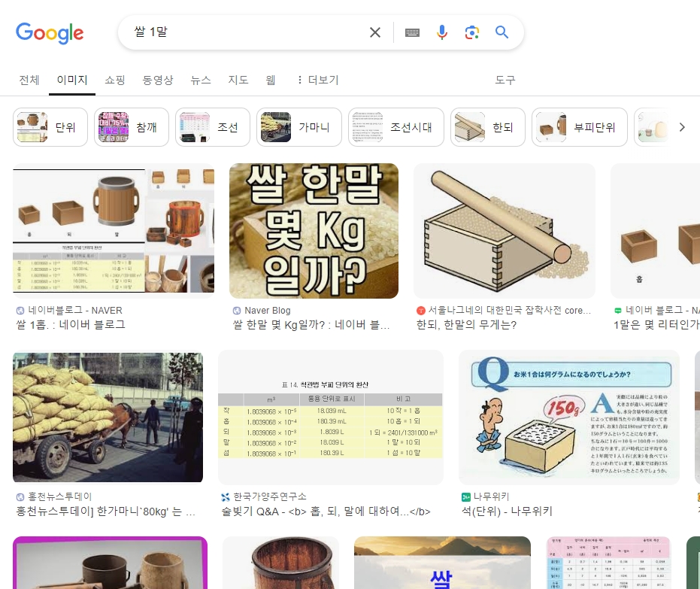Click the 한가마니 80kg article link
This screenshot has height=589, width=700.
106,512
